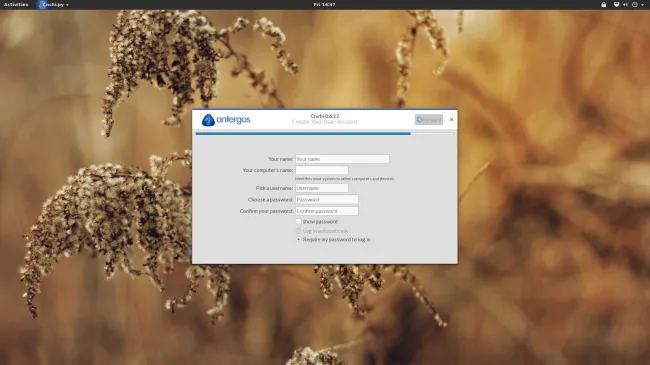
Task: Click the lock icon in the top bar
Action: [x=604, y=5]
